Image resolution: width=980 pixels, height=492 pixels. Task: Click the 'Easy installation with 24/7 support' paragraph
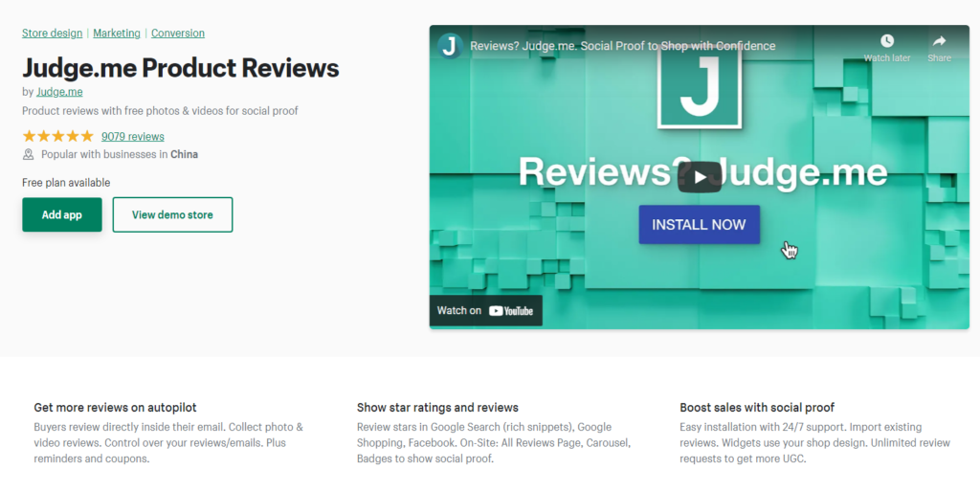tap(815, 442)
